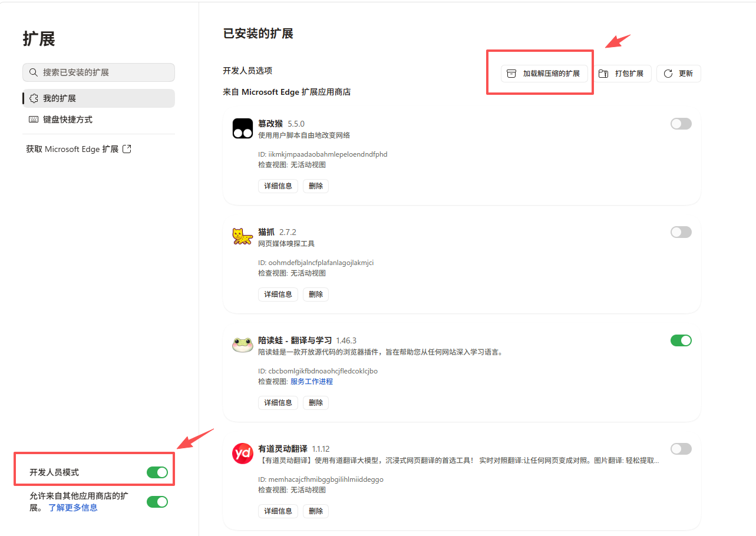Click the 打包扩展 button
Screen dimensions: 756x536
coord(622,74)
